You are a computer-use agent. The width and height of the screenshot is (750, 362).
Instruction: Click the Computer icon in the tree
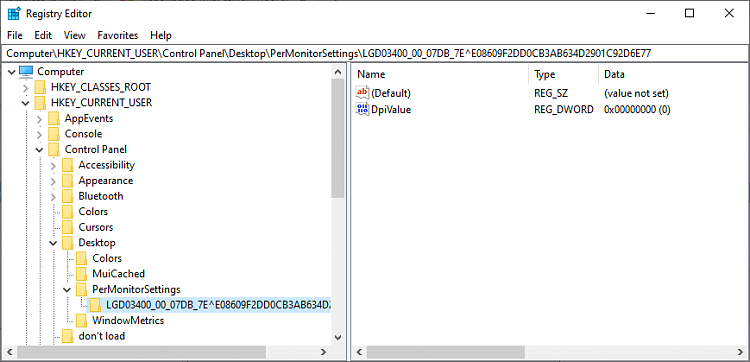pos(26,72)
